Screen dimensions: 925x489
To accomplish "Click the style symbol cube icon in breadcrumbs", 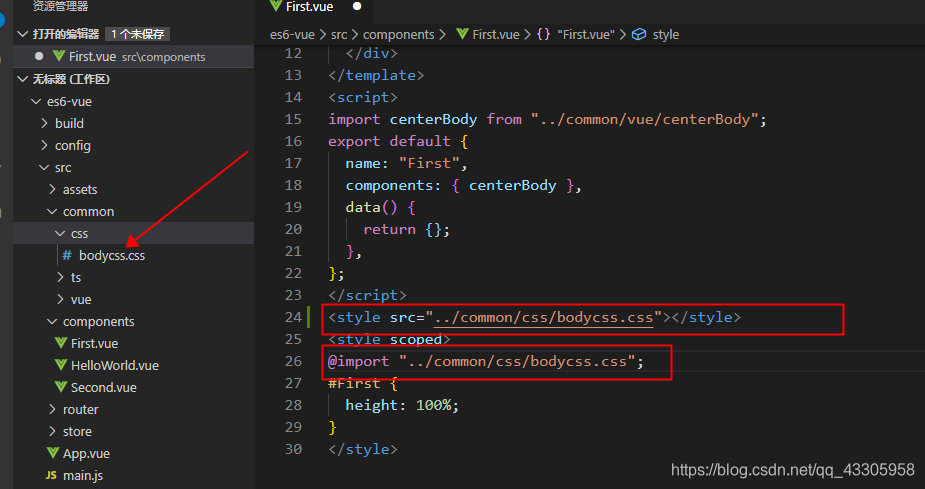I will click(639, 34).
